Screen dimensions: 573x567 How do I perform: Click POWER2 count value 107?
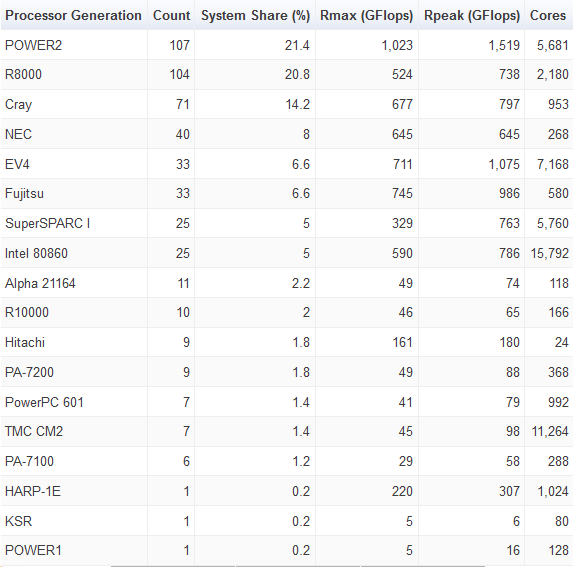coord(180,45)
